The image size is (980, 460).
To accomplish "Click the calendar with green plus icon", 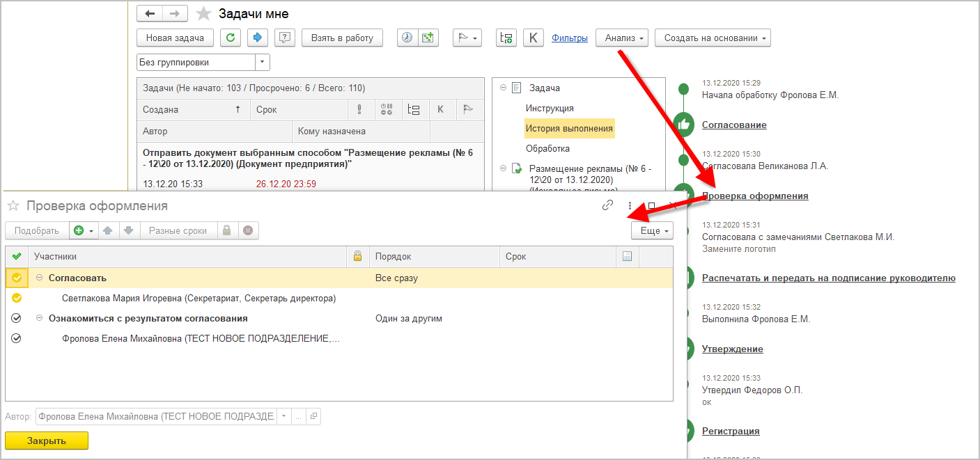I will coord(428,38).
